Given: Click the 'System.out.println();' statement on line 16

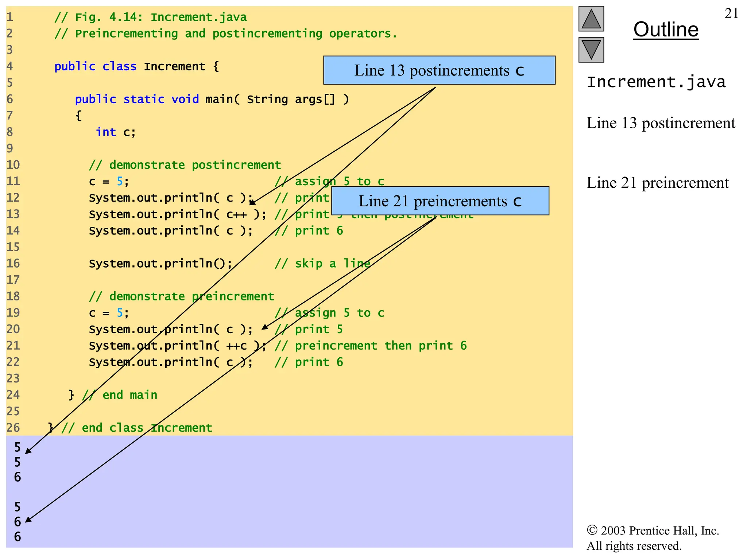Looking at the screenshot, I should point(160,264).
